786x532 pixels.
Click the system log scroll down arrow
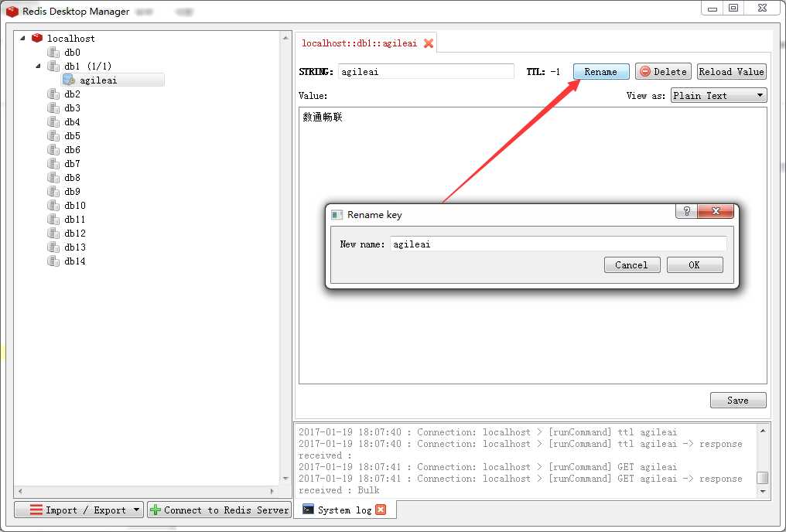pyautogui.click(x=763, y=492)
